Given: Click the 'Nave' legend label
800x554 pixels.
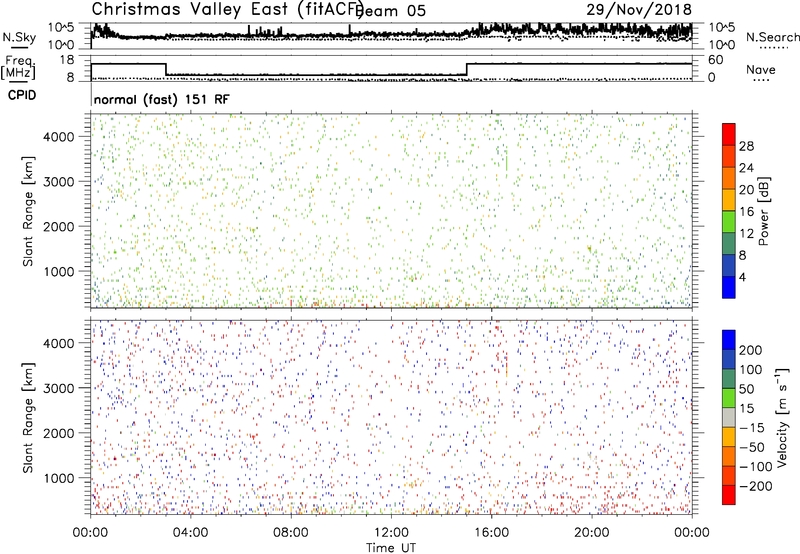Looking at the screenshot, I should coord(761,70).
